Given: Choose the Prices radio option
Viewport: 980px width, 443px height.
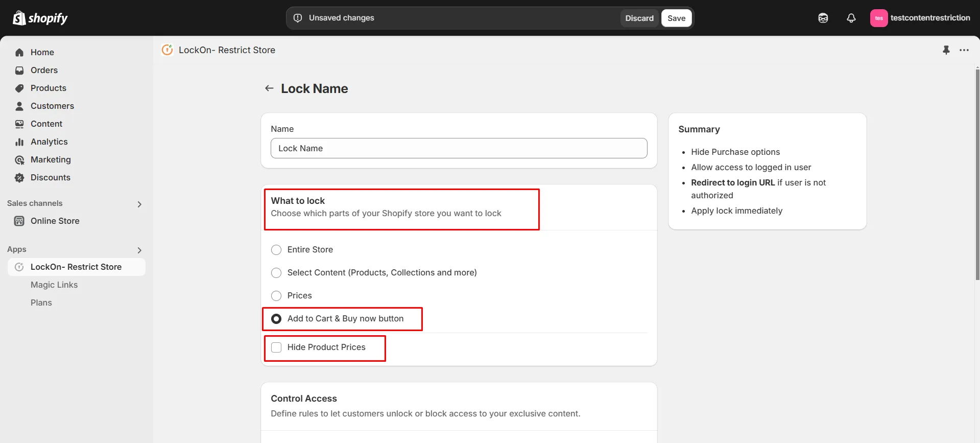Looking at the screenshot, I should tap(276, 296).
